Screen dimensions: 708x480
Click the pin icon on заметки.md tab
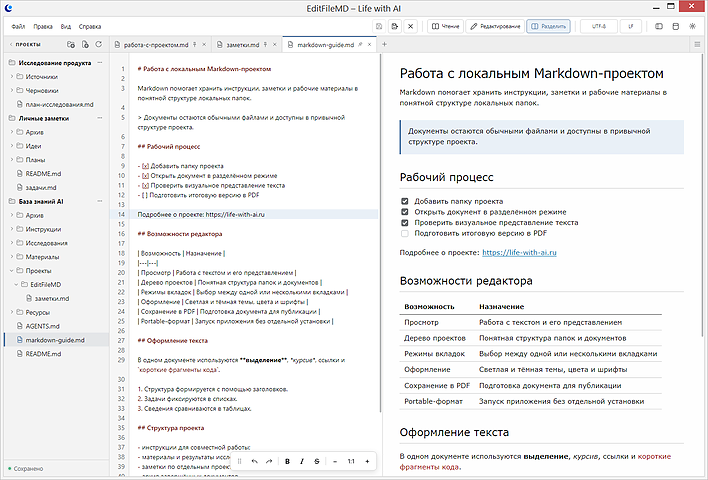[266, 44]
